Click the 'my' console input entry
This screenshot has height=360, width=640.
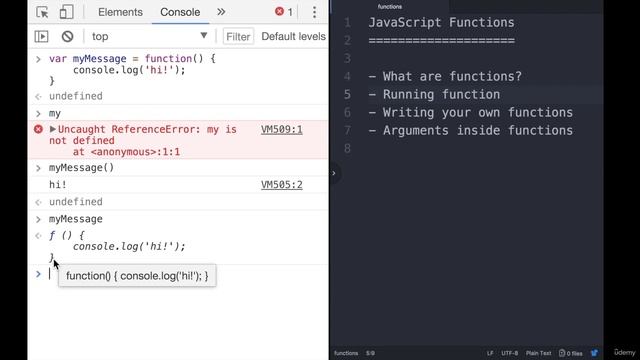55,113
